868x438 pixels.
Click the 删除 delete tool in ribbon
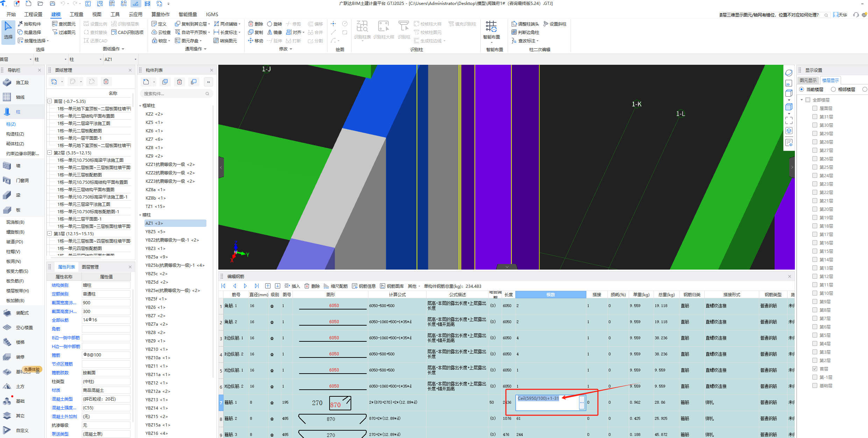click(x=255, y=24)
